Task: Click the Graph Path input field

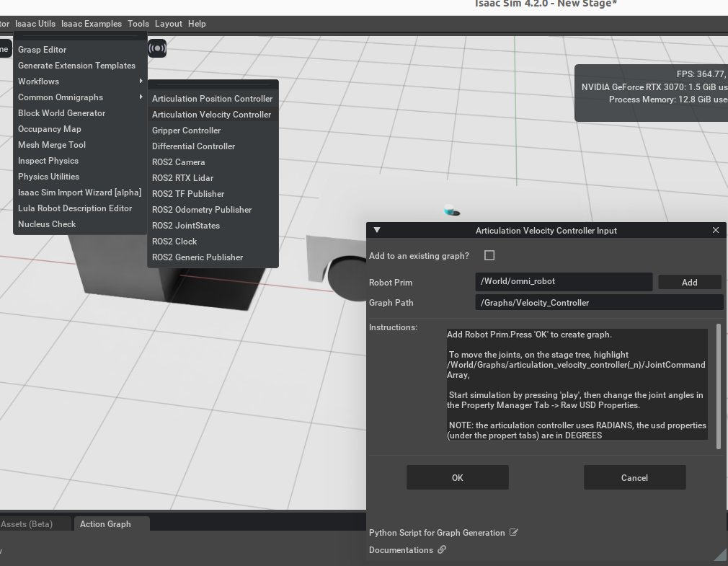Action: (599, 302)
